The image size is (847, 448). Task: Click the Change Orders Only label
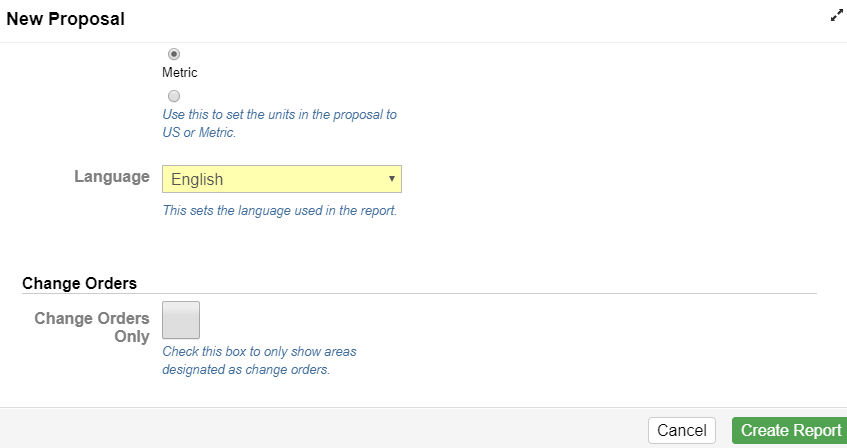pos(92,327)
